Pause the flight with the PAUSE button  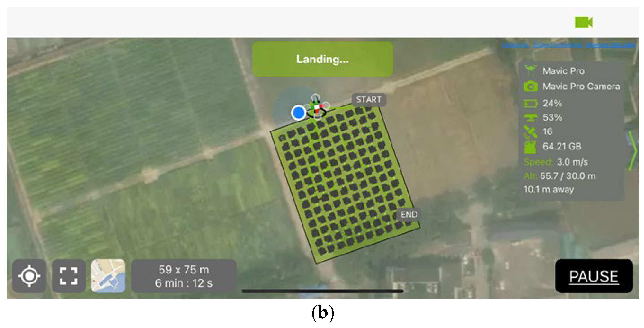click(x=594, y=276)
